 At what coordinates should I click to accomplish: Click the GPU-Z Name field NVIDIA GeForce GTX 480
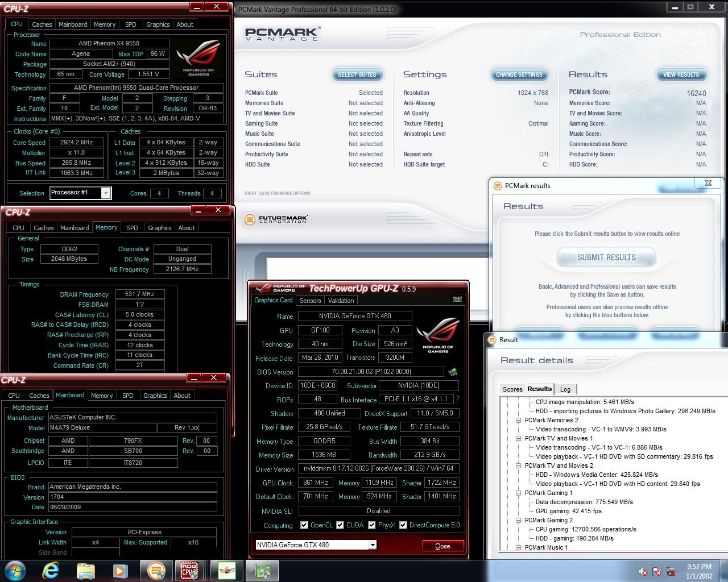click(x=355, y=316)
